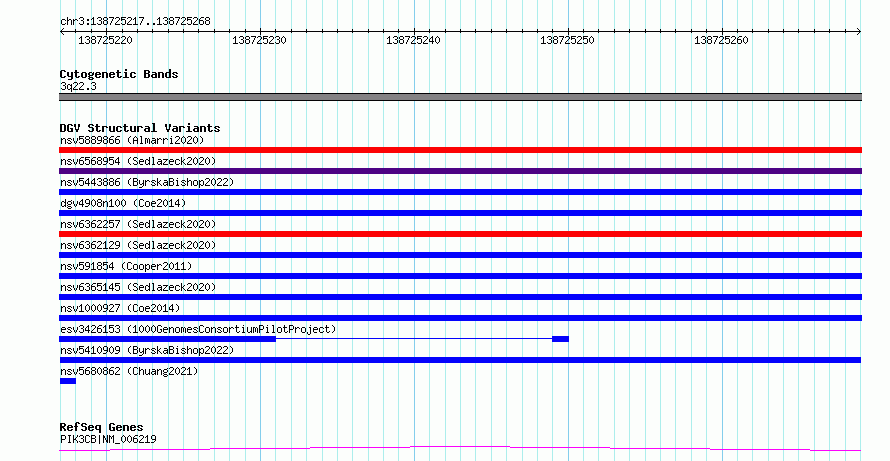Open variant nsv1000927 (Coe2014) label
890x461 pixels.
click(x=120, y=308)
